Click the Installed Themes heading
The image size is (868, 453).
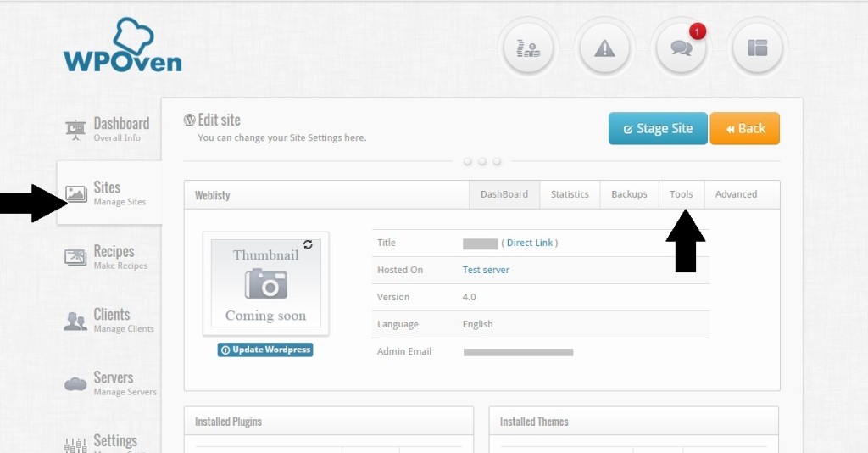pos(534,422)
